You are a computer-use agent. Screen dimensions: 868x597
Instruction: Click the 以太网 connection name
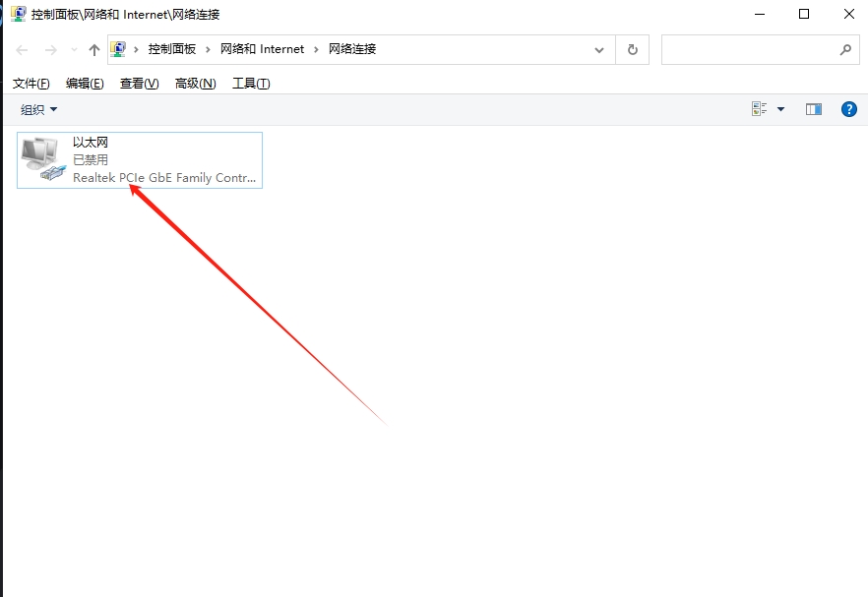pos(91,143)
